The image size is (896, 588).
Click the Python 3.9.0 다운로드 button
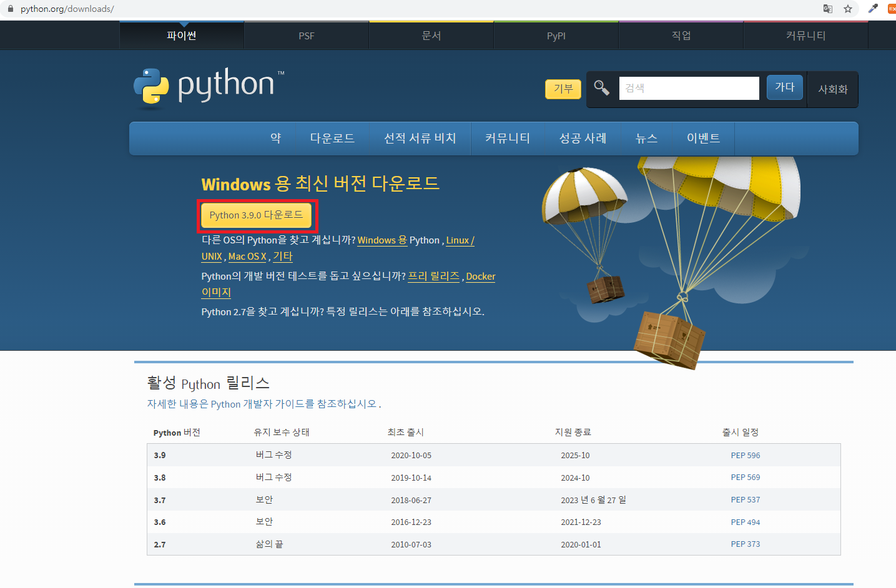click(256, 215)
